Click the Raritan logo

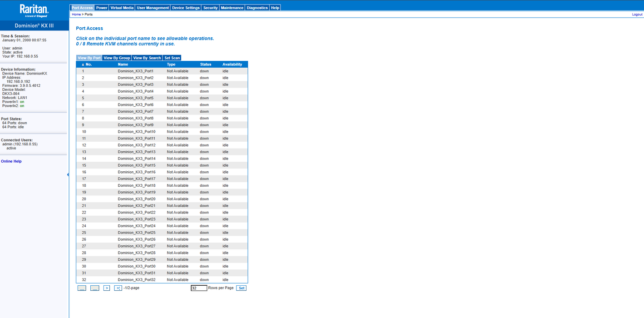[x=34, y=10]
